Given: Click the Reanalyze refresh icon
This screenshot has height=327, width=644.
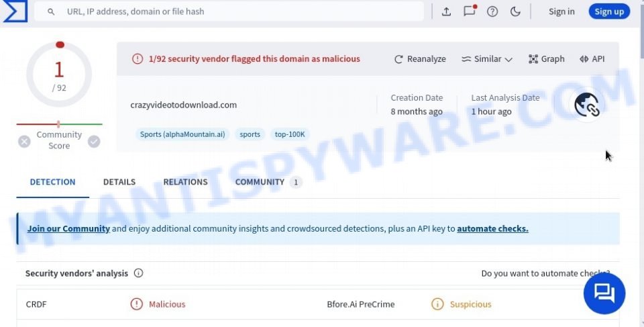Looking at the screenshot, I should 398,59.
